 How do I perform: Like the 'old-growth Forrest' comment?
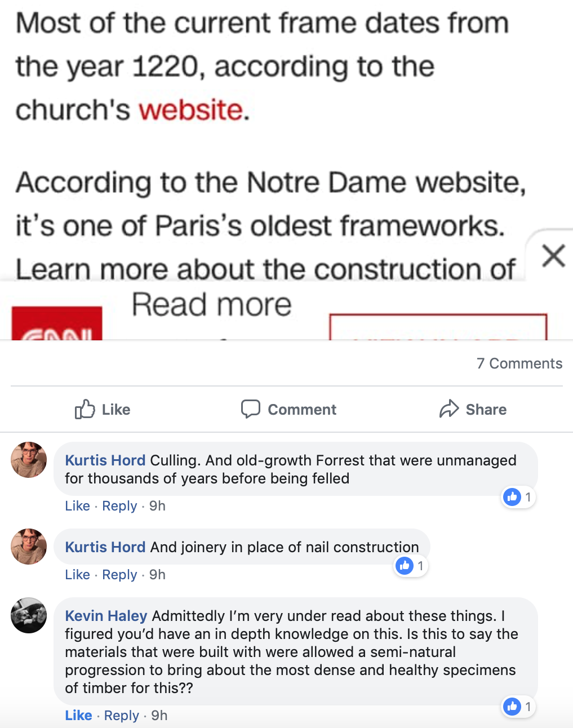[77, 506]
